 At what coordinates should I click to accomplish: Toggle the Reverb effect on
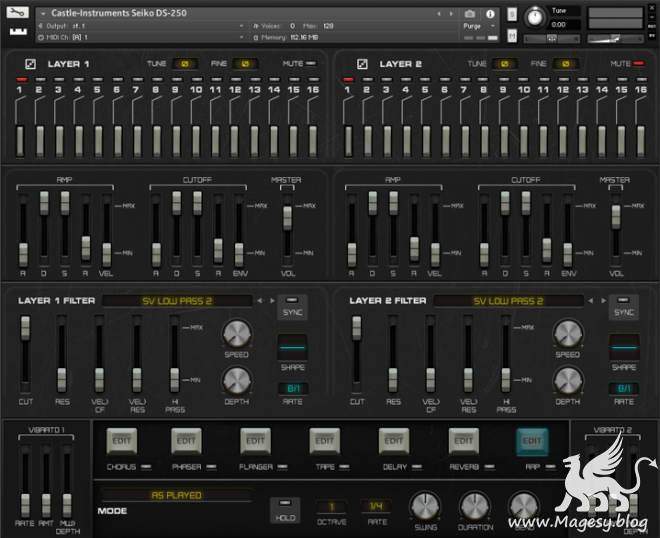[x=490, y=467]
